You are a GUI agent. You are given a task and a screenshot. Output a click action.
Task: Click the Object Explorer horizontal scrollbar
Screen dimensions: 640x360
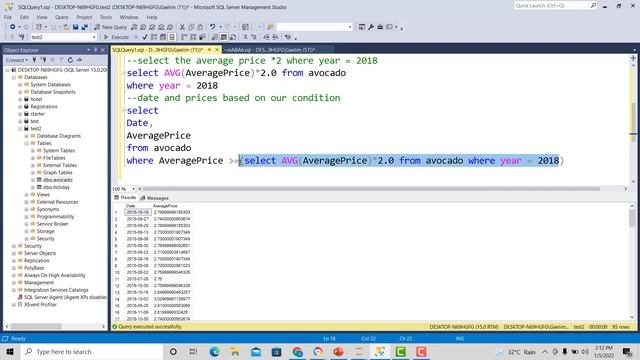click(36, 327)
